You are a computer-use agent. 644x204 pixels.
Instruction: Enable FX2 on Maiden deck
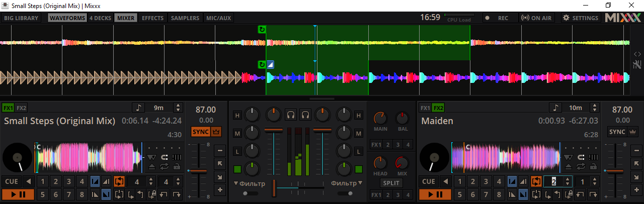click(439, 108)
